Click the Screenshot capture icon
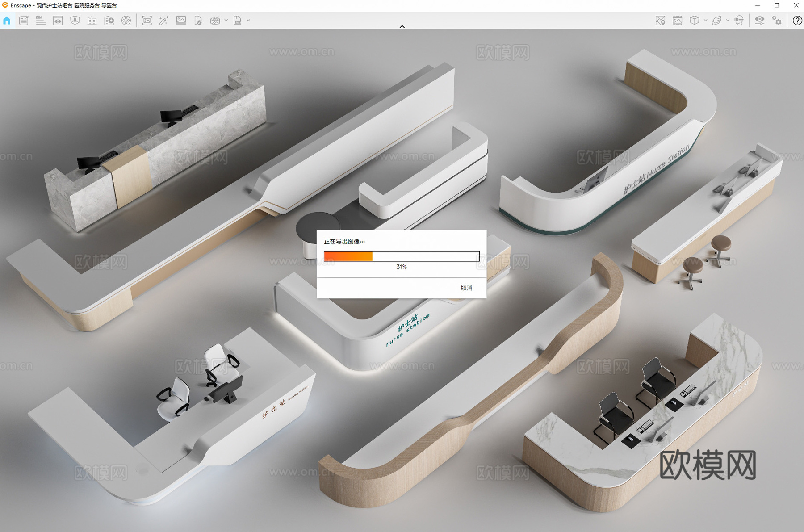The height and width of the screenshot is (532, 804). coord(147,21)
